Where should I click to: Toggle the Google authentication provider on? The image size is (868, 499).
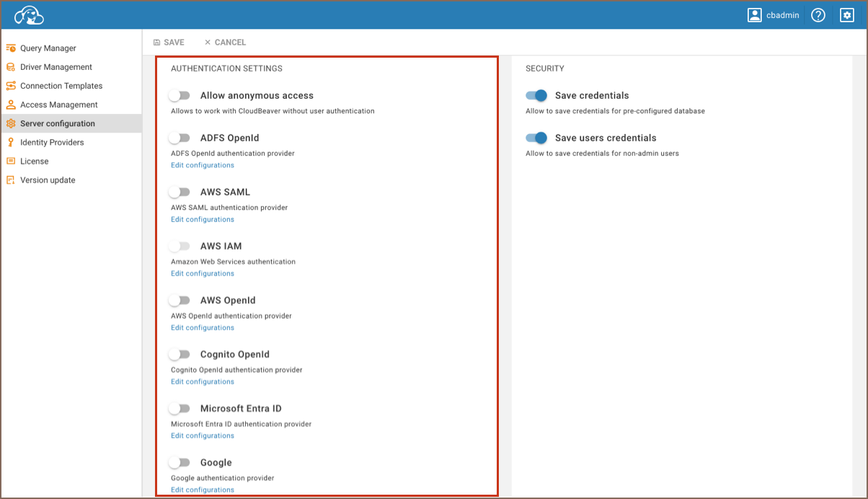[x=180, y=462]
